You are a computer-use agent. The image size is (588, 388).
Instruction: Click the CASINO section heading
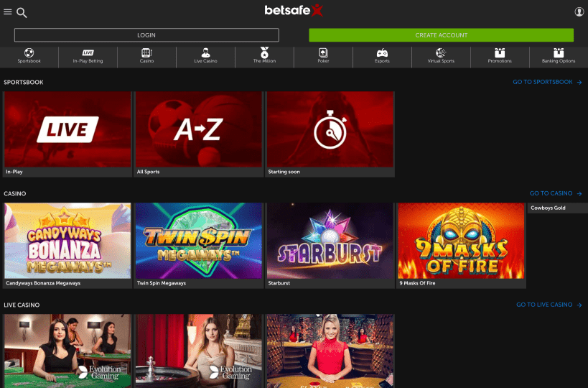coord(15,193)
